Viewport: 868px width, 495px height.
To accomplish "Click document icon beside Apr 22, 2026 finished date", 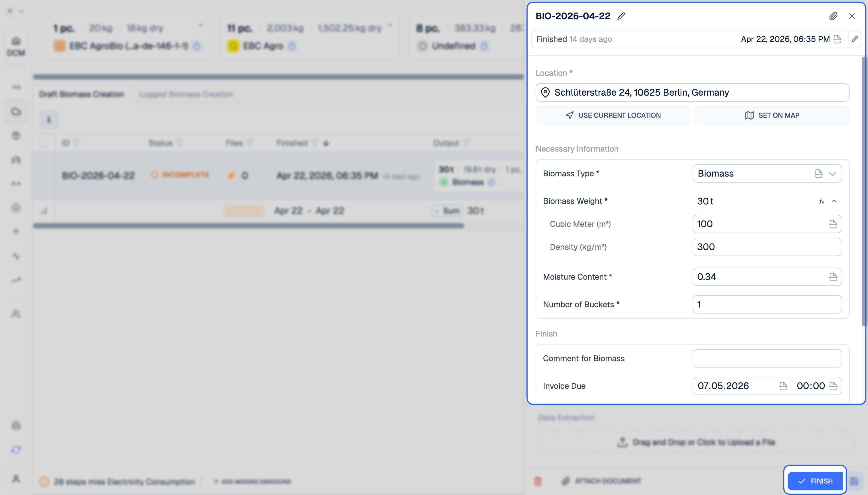I will point(837,39).
